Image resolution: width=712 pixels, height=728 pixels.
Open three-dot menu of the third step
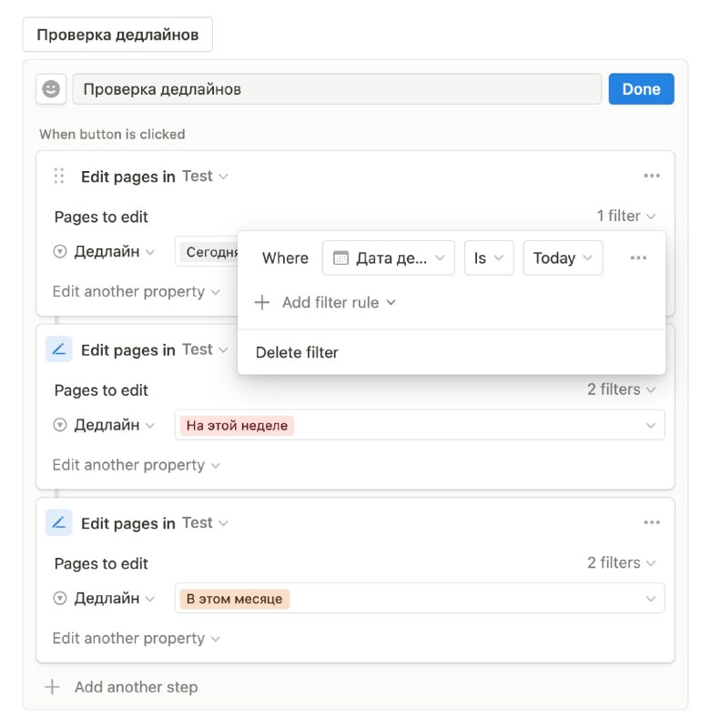pos(652,522)
